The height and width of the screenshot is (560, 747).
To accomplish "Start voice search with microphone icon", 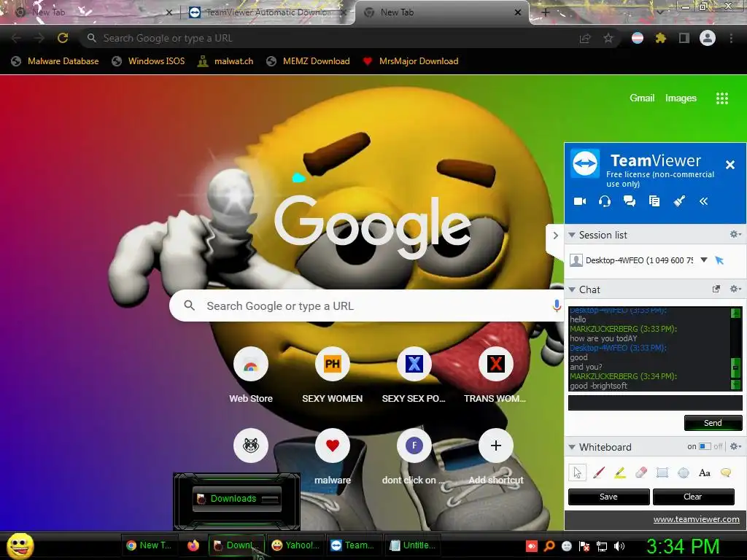I will coord(557,306).
